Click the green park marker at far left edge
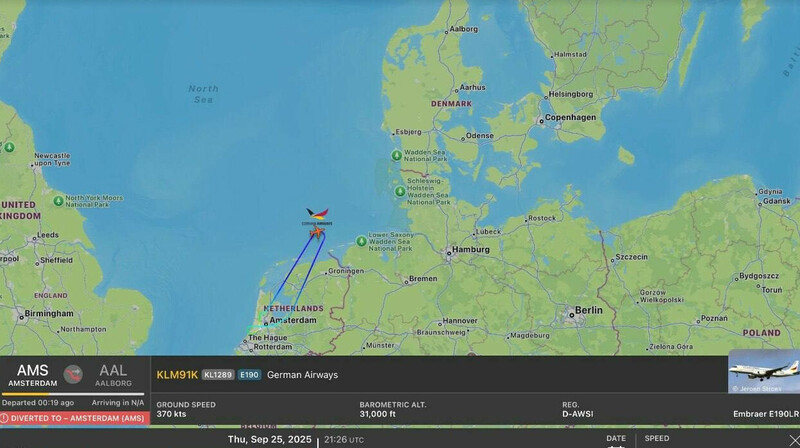The height and width of the screenshot is (448, 800). (9, 147)
